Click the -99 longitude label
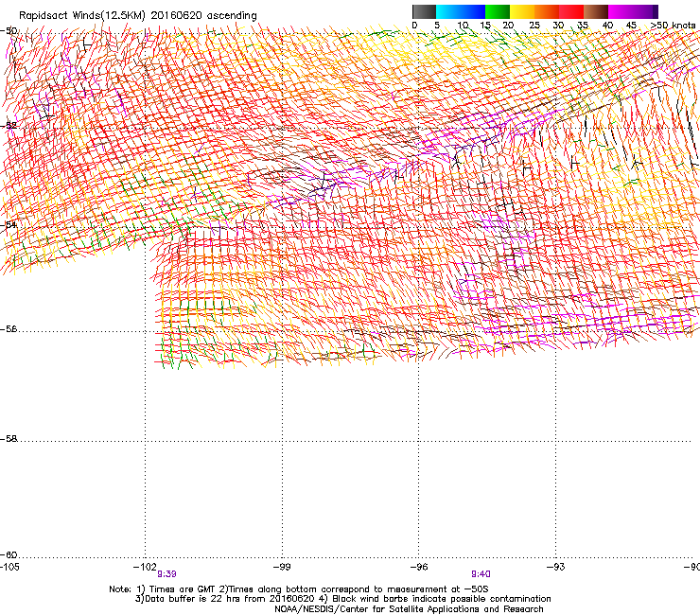Screen dimensions: 700x615 282,567
